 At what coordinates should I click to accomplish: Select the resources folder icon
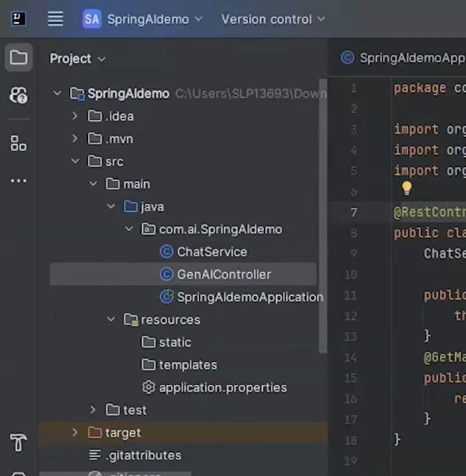[131, 320]
